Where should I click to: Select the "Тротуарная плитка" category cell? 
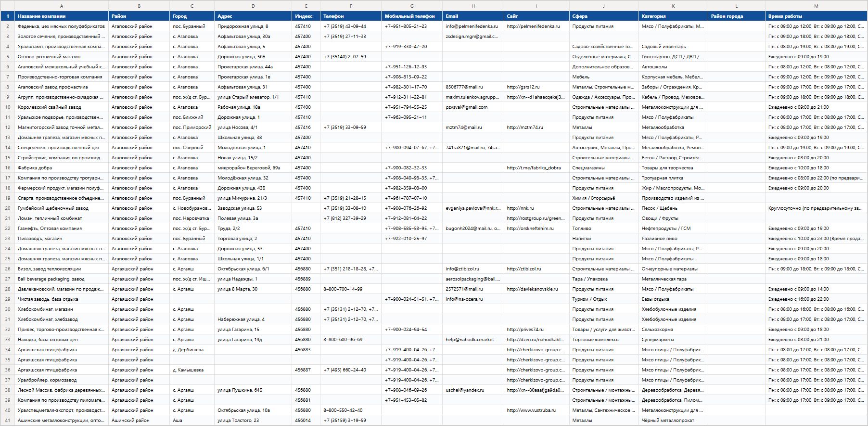pyautogui.click(x=673, y=178)
